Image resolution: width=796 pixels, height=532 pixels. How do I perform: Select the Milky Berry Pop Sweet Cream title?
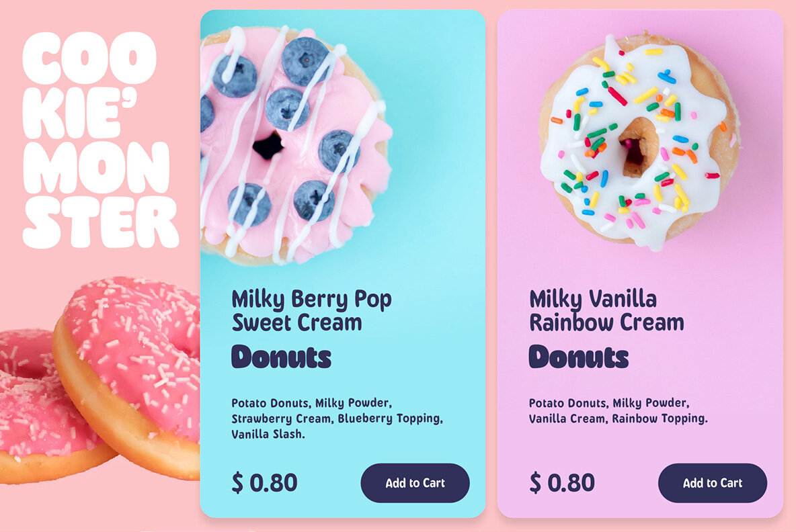(311, 310)
